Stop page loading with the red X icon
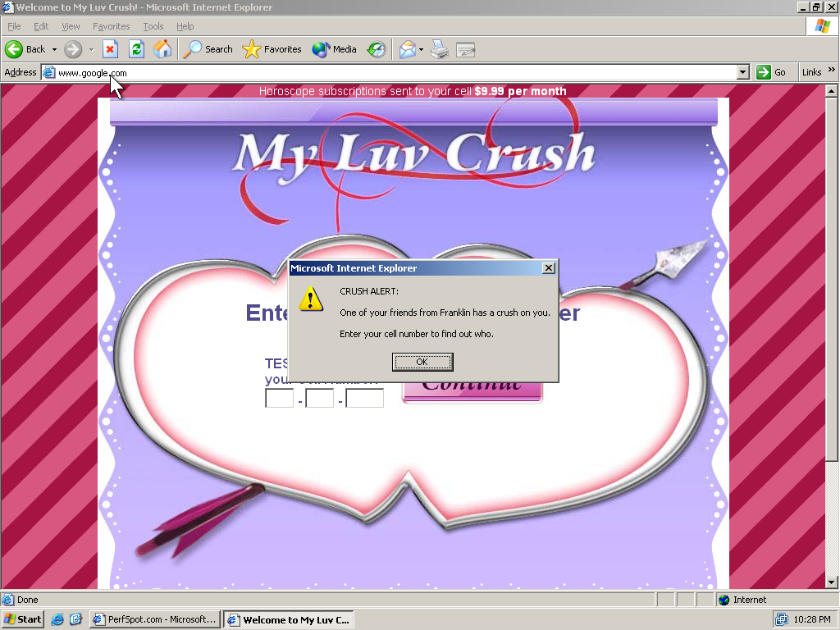Screen dimensions: 840x630 point(110,49)
